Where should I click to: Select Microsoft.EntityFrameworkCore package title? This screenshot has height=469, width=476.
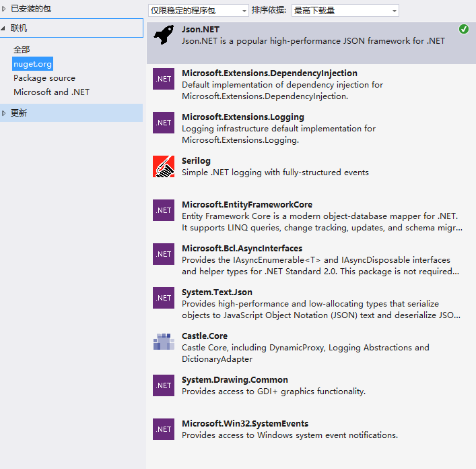(x=247, y=204)
